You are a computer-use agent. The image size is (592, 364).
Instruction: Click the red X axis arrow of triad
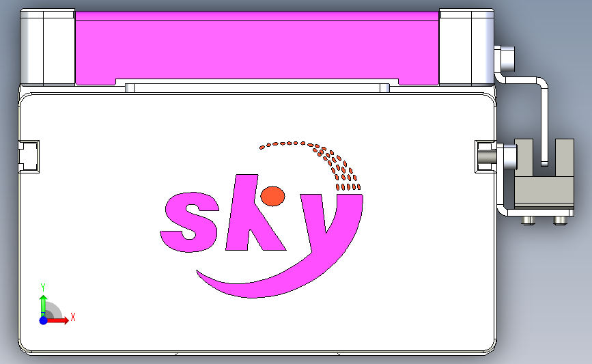tap(57, 320)
